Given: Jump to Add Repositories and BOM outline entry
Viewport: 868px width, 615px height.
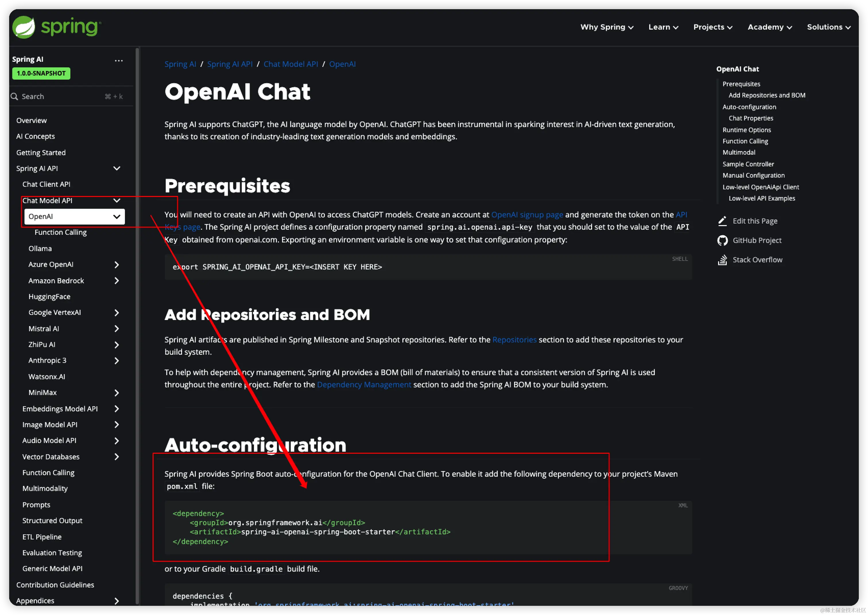Looking at the screenshot, I should click(767, 95).
